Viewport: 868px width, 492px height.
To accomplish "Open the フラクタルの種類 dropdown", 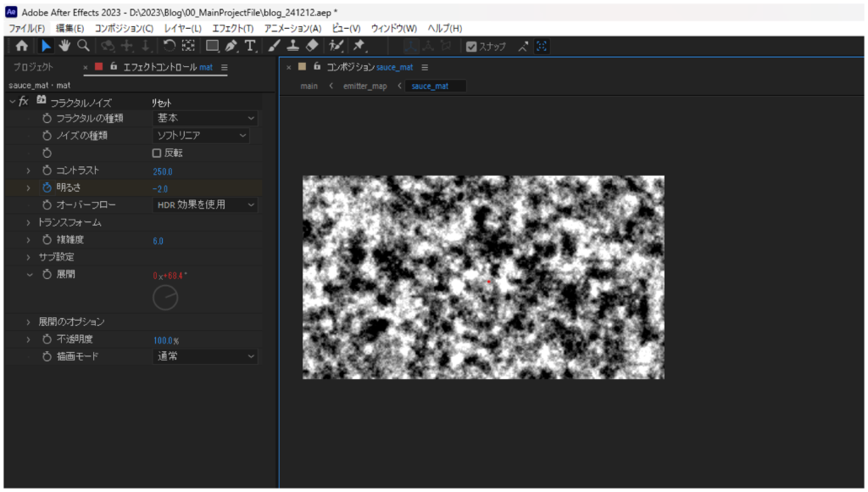I will coord(205,119).
